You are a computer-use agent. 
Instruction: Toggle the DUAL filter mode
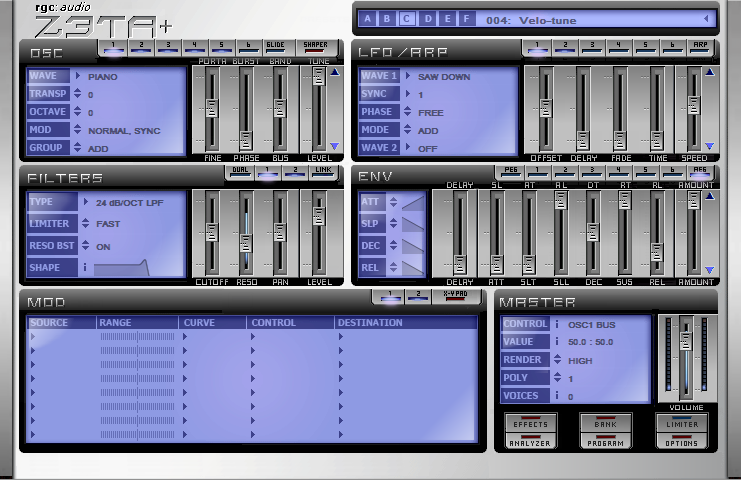(x=240, y=172)
